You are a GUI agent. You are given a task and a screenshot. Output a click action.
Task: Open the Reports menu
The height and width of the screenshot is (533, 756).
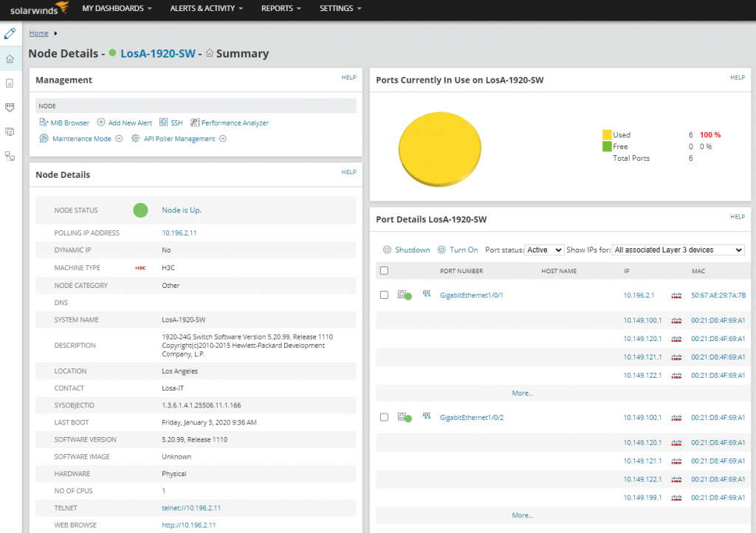tap(281, 9)
